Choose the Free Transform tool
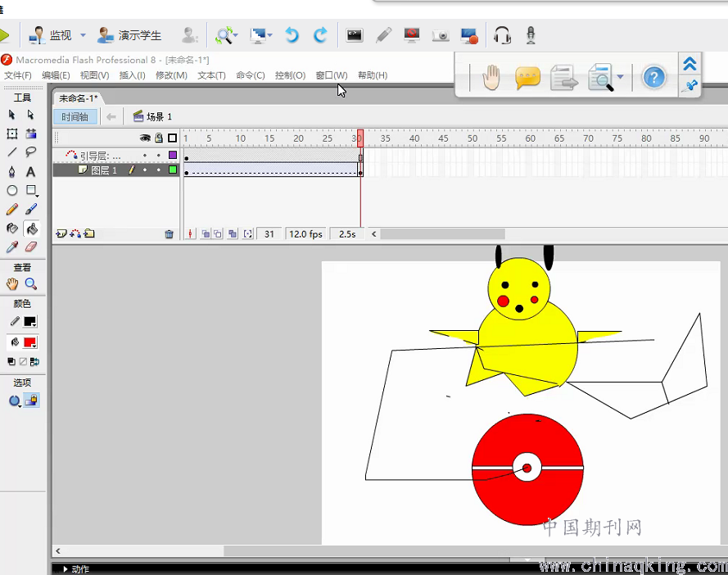 (x=12, y=134)
